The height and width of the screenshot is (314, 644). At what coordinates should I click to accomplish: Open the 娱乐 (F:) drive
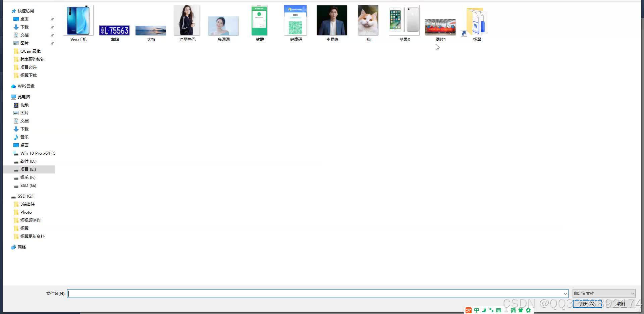click(28, 177)
